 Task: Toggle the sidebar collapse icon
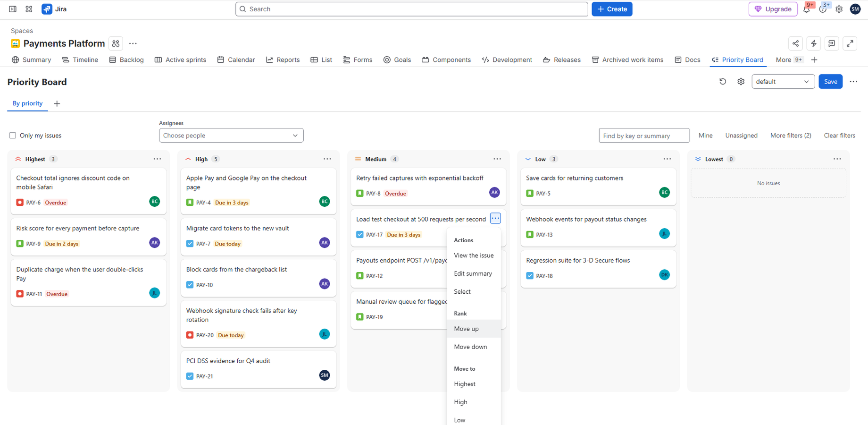coord(13,9)
